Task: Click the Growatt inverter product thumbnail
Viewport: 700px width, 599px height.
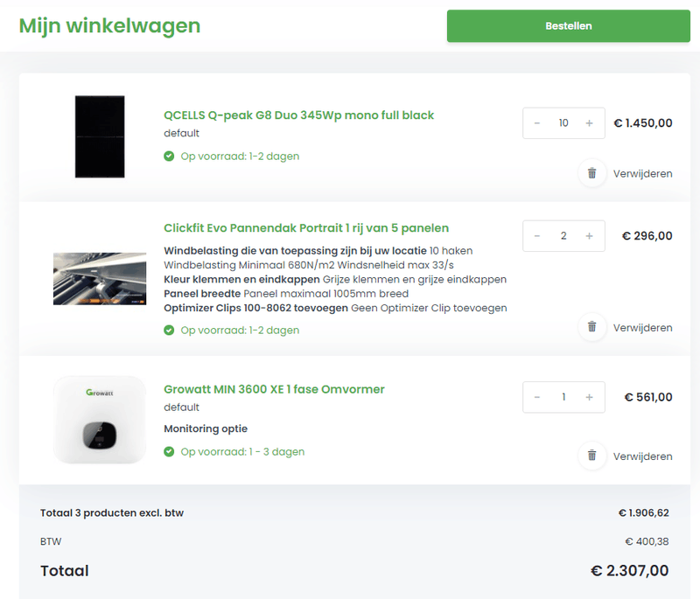Action: click(x=100, y=418)
